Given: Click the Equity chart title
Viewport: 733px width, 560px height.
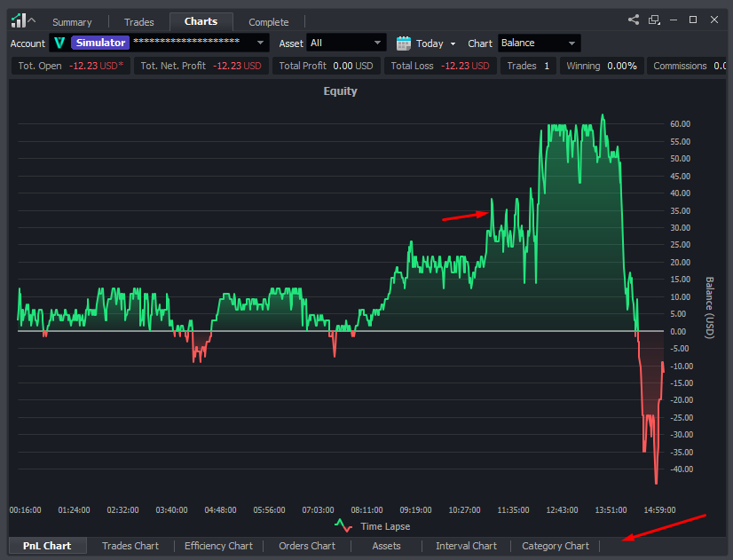Looking at the screenshot, I should 341,91.
